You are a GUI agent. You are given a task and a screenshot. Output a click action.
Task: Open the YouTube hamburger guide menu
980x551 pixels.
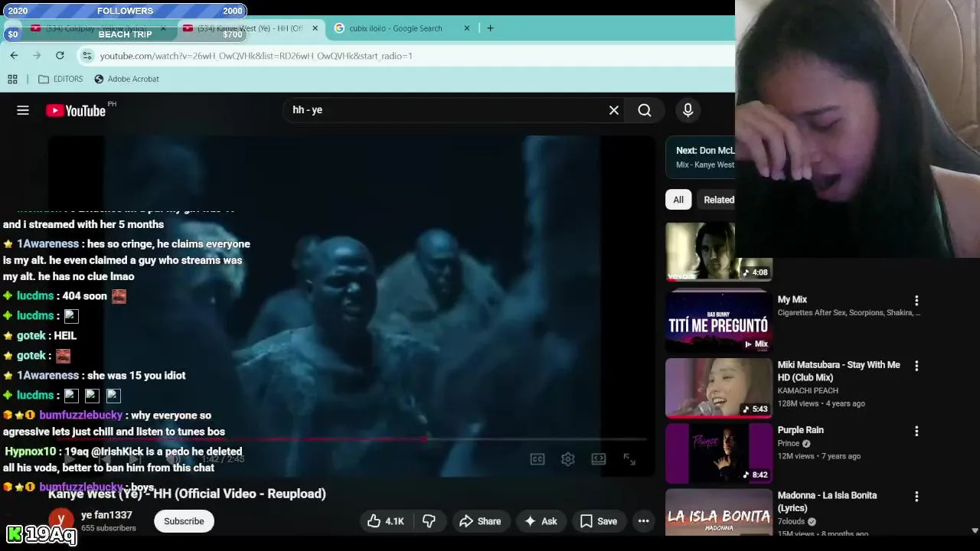coord(23,110)
